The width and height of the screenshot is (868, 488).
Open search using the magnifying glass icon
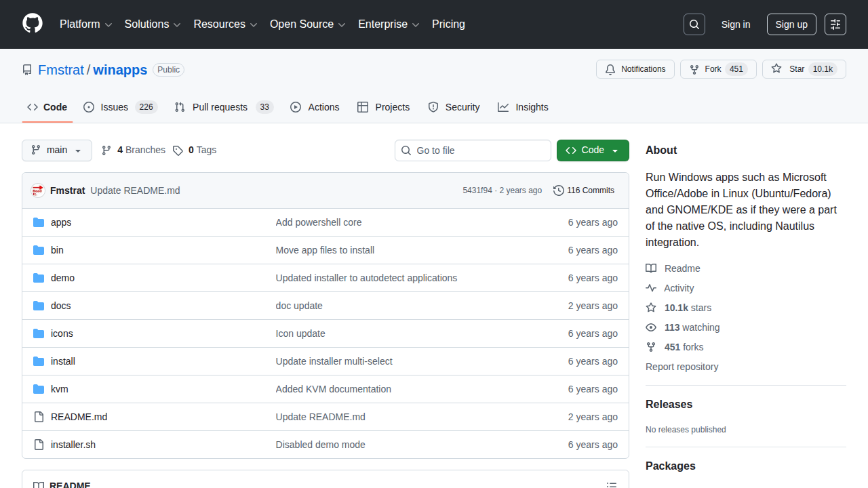pyautogui.click(x=694, y=24)
